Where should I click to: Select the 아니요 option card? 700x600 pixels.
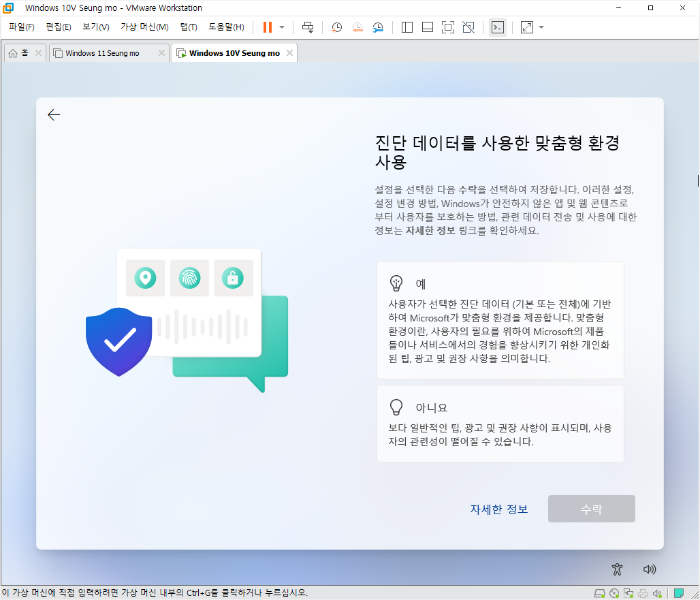tap(500, 424)
